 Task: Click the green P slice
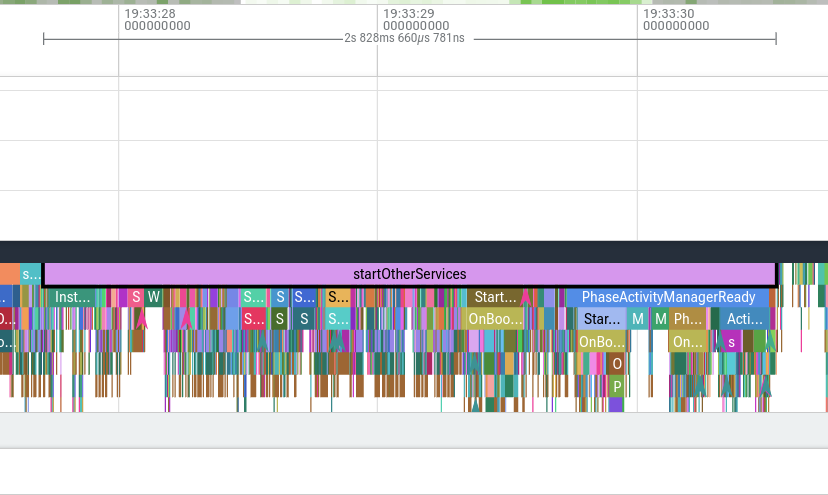pos(617,387)
